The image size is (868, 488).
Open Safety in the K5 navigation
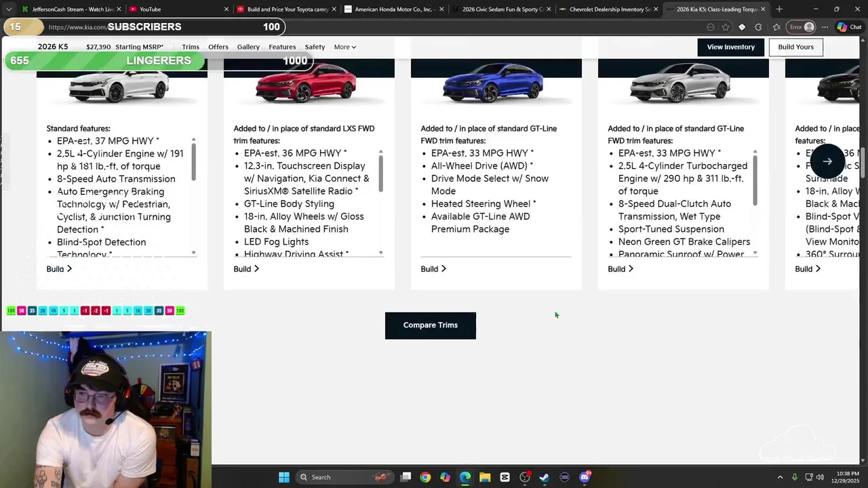click(x=315, y=47)
